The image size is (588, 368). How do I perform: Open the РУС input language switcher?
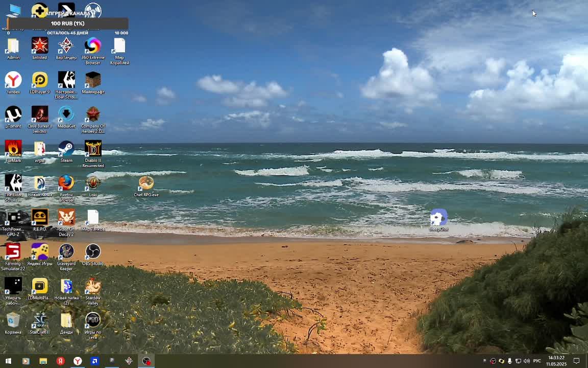[x=537, y=361]
